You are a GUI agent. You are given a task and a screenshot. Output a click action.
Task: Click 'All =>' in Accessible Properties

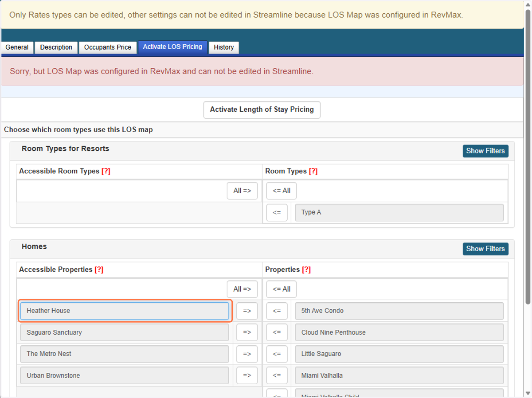coord(242,289)
